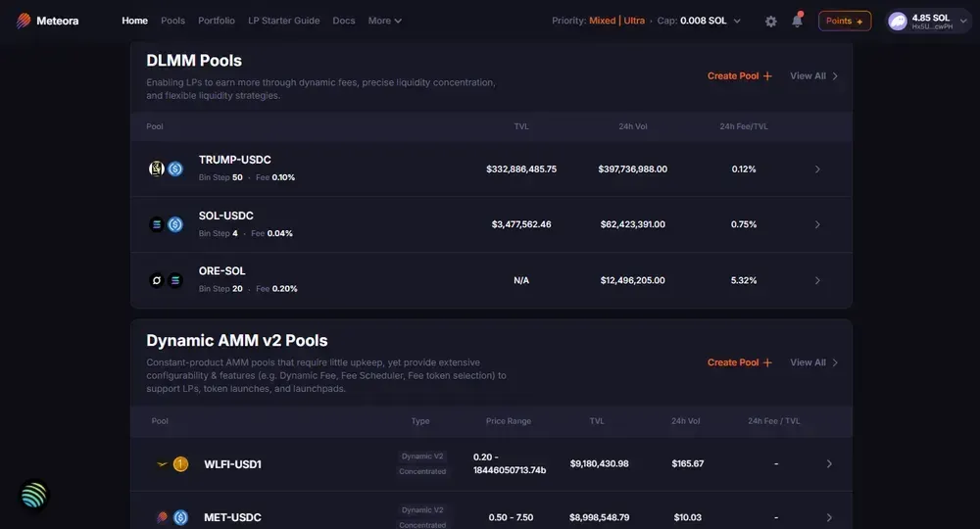View all DLMM pools
This screenshot has height=529, width=980.
click(x=813, y=76)
